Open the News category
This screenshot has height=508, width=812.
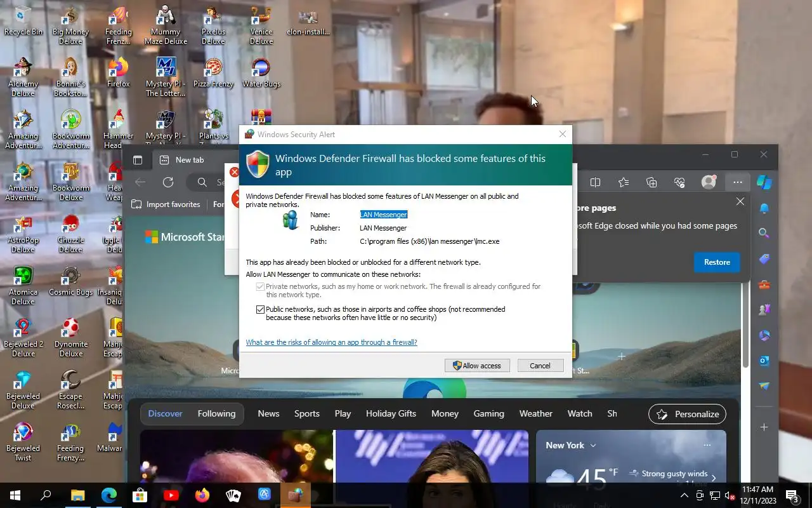click(268, 413)
